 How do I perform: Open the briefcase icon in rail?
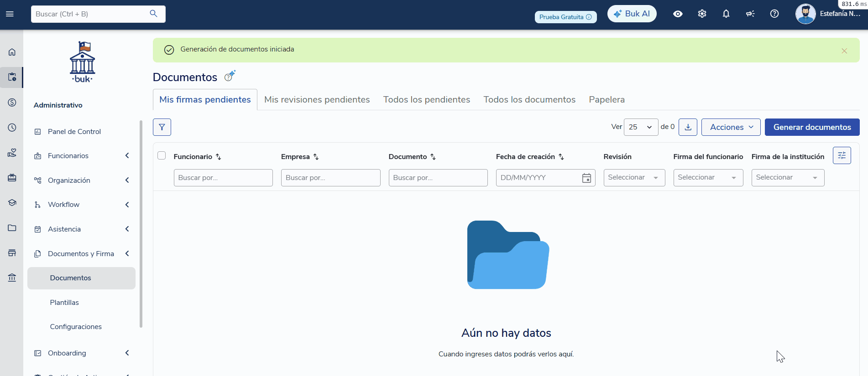click(x=12, y=178)
